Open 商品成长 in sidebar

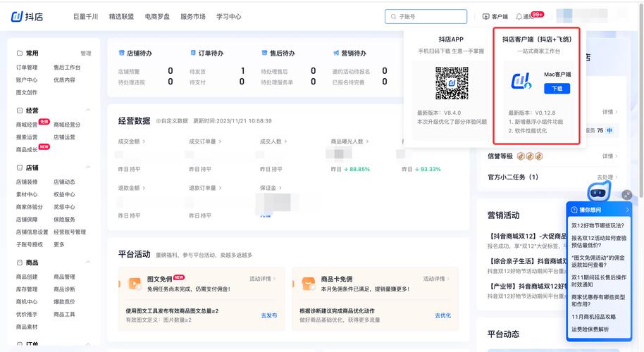point(27,149)
